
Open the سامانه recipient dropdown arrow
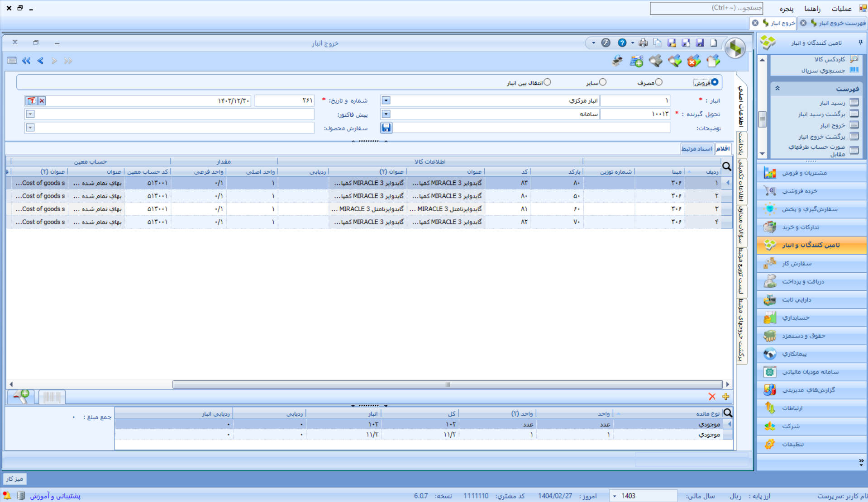386,114
